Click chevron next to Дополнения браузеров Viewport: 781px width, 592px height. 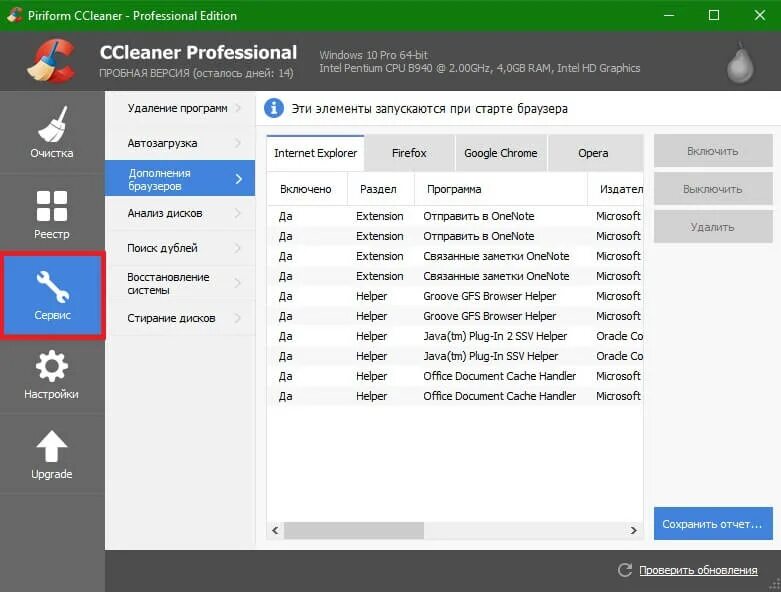(x=239, y=179)
